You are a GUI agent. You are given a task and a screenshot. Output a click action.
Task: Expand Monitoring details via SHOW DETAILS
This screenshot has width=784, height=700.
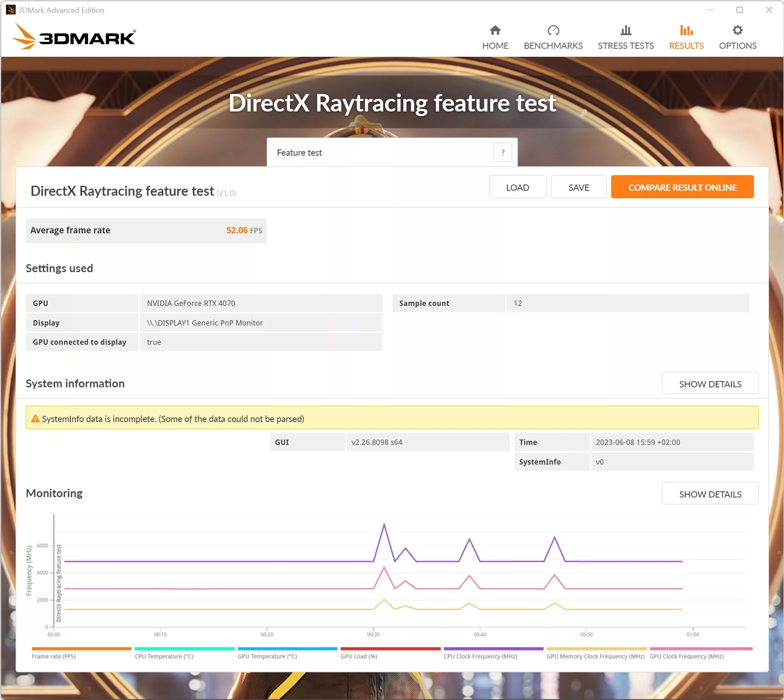point(710,493)
